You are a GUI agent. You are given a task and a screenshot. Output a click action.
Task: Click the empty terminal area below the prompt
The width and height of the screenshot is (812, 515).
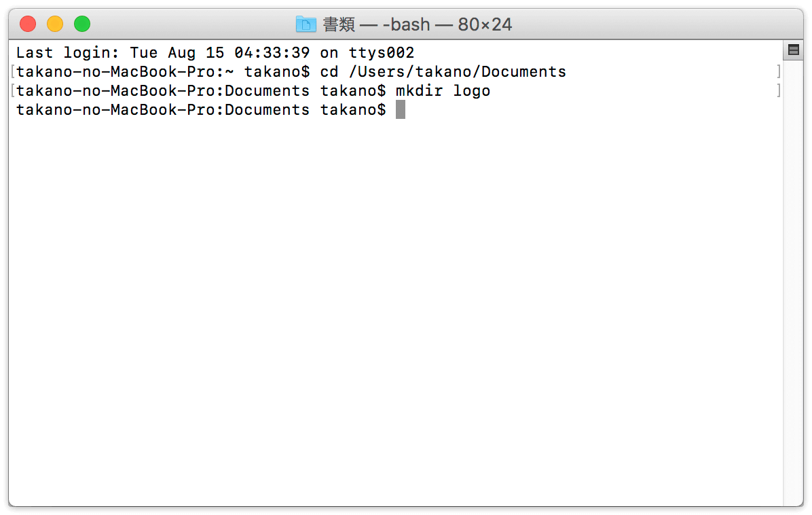pos(396,311)
